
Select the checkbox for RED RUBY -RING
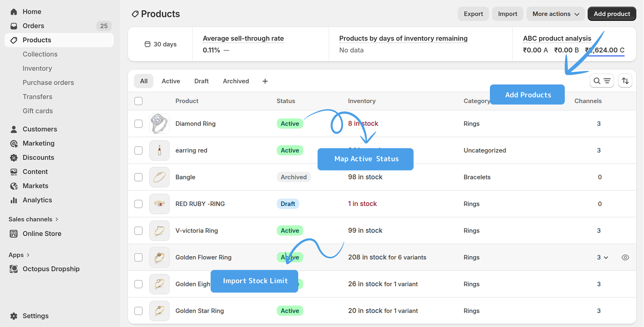point(138,204)
